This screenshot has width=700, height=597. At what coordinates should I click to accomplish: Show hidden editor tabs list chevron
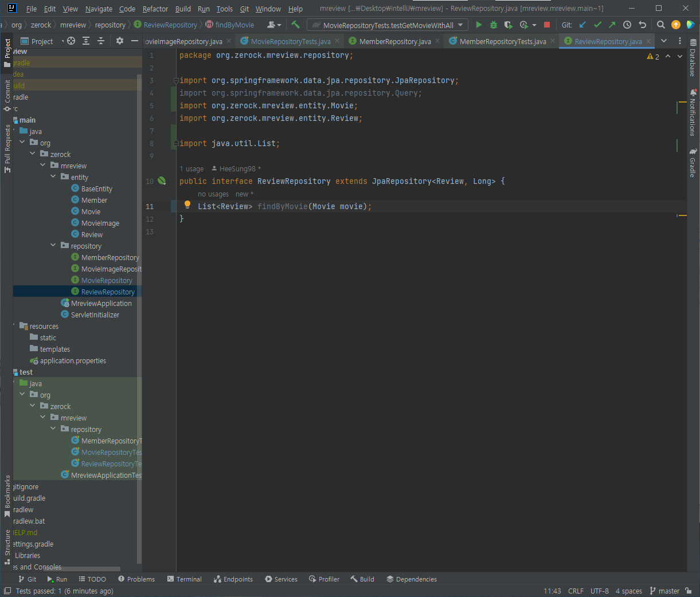click(x=664, y=41)
